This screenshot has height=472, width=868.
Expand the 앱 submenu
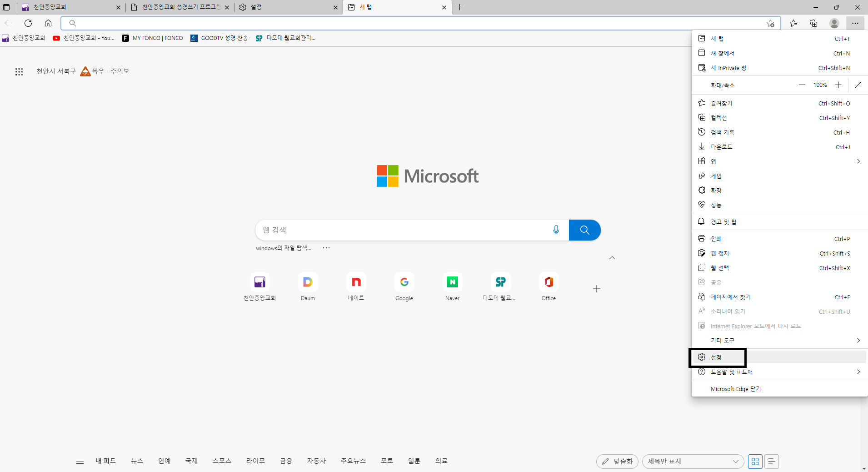point(779,161)
